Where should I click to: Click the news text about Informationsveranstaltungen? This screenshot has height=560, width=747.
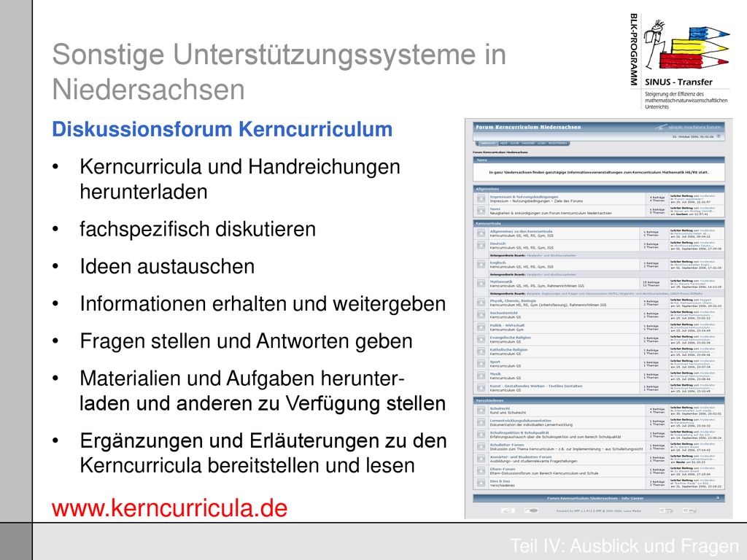pos(599,172)
